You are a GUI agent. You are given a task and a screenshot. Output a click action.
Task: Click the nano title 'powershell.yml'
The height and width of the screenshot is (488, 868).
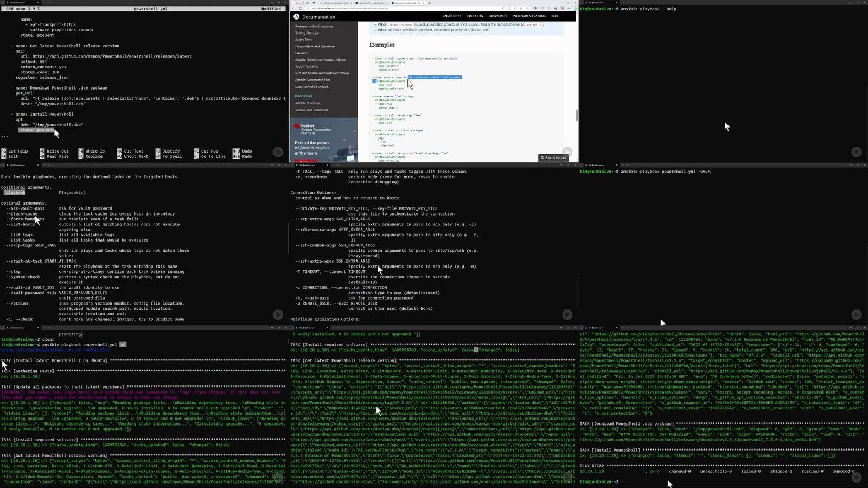pyautogui.click(x=150, y=9)
